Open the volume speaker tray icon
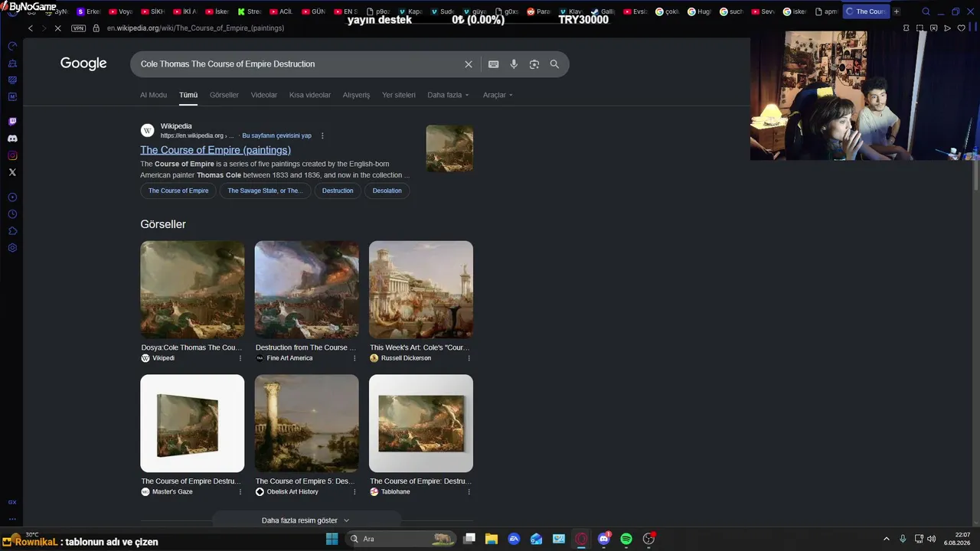The width and height of the screenshot is (980, 551). tap(932, 539)
